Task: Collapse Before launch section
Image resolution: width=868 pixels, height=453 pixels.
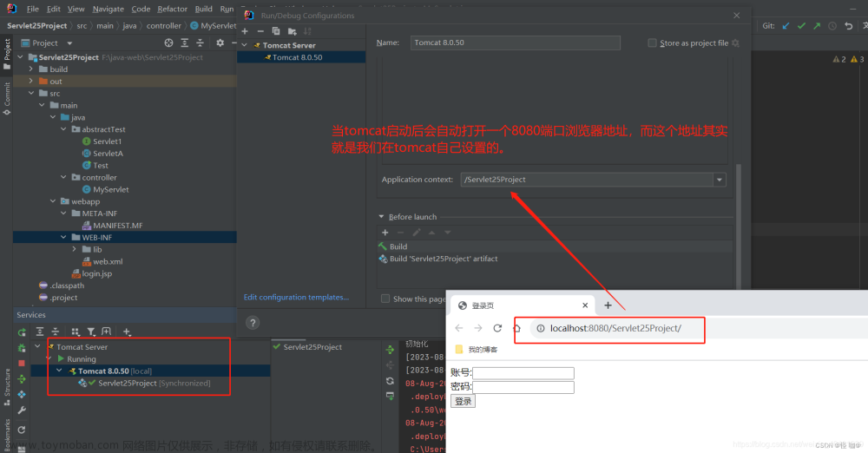Action: [x=381, y=217]
